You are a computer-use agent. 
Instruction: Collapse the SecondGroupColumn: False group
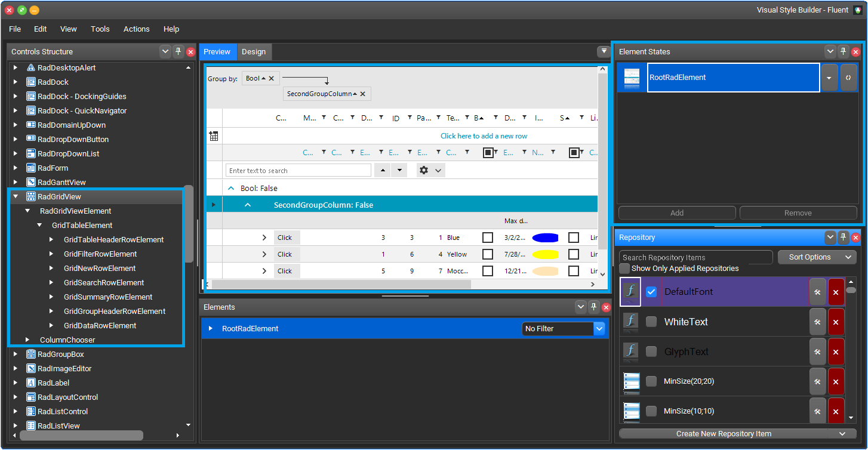point(248,205)
